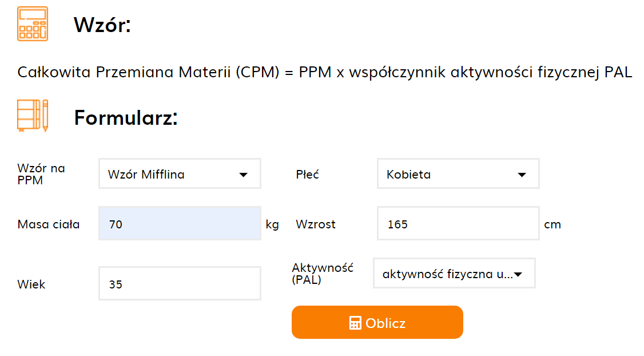Click the Wzór na PPM label
Screen dimensions: 644x356
41,175
